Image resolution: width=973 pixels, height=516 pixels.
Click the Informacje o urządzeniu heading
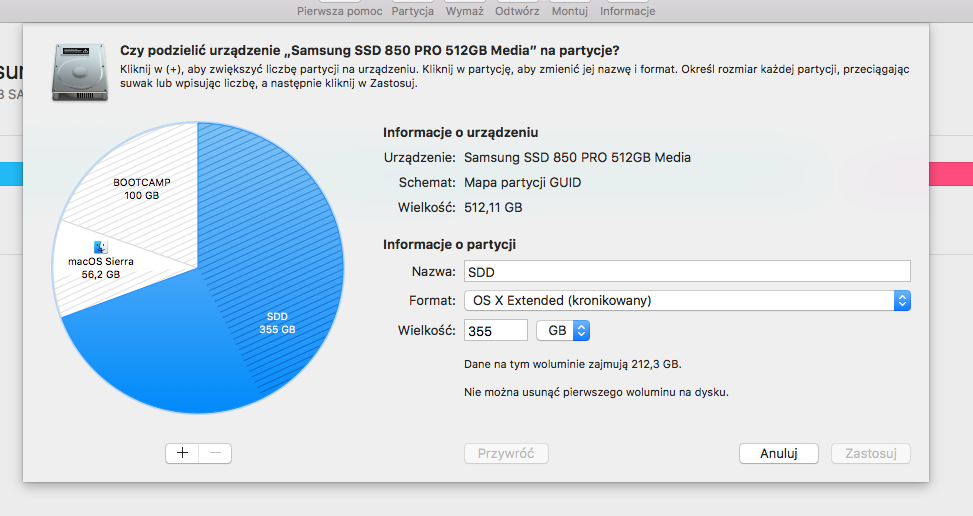click(460, 132)
